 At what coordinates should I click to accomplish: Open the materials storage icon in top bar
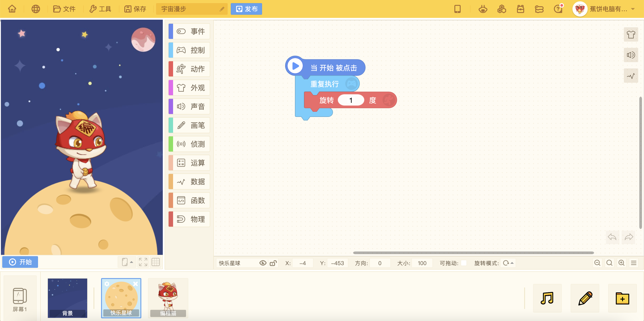539,9
